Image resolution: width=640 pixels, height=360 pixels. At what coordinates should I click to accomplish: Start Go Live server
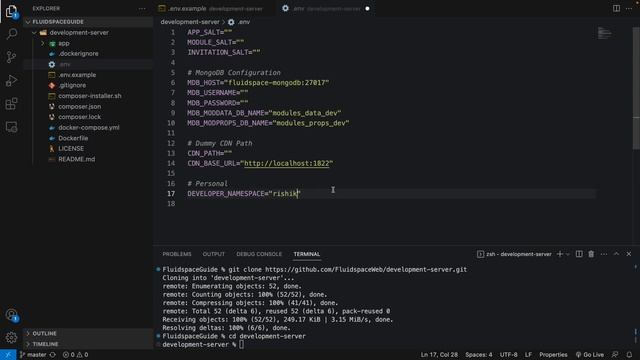[590, 355]
